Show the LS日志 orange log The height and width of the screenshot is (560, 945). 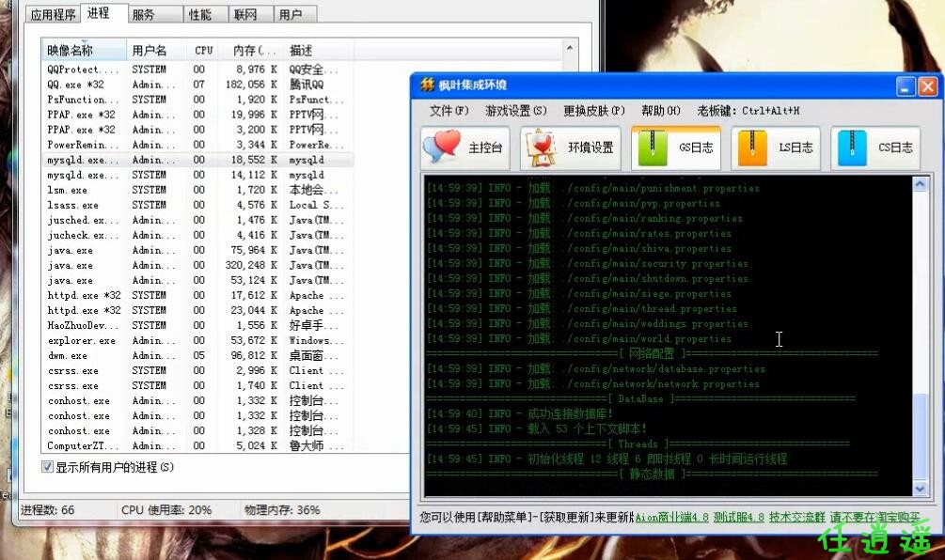click(x=776, y=148)
